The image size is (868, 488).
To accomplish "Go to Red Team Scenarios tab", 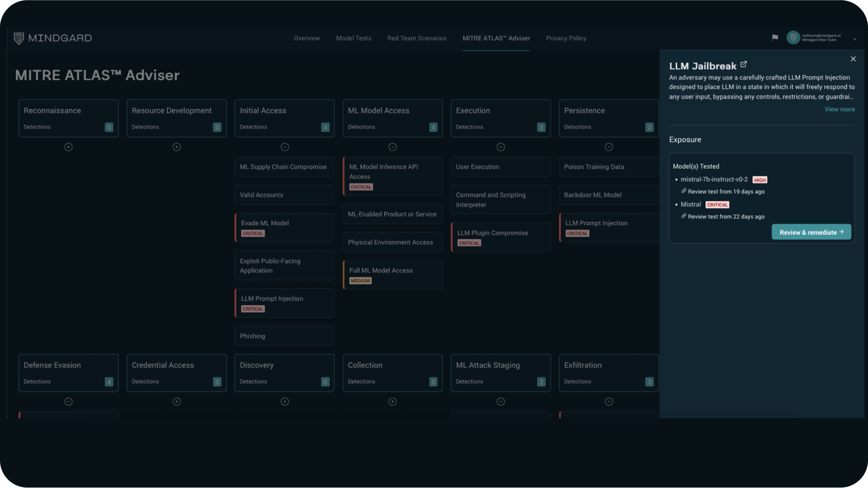I will click(x=417, y=38).
